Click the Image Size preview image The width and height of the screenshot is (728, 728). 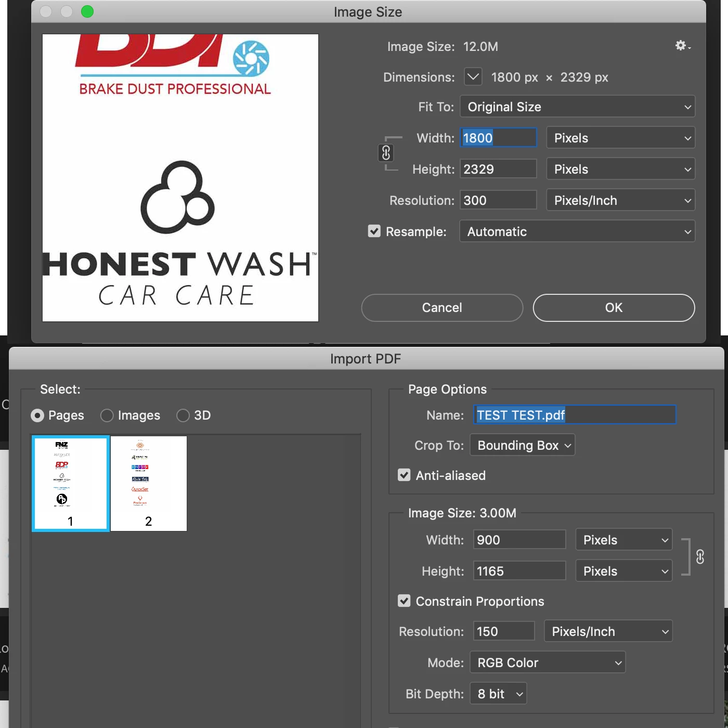180,178
